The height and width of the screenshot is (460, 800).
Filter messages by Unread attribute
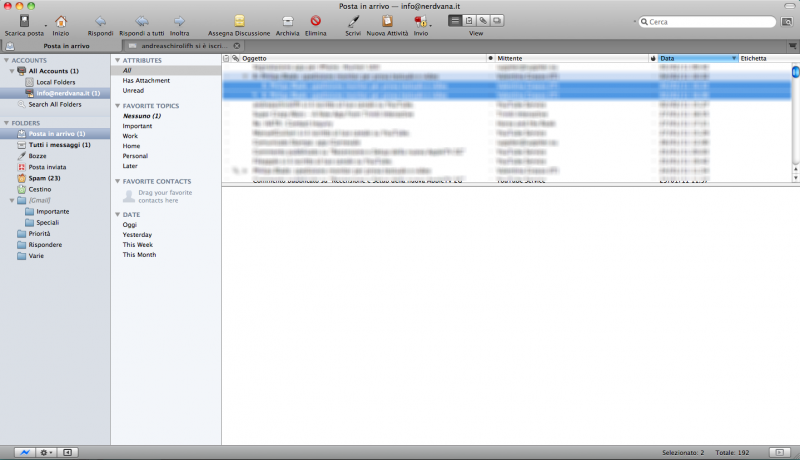coord(132,90)
